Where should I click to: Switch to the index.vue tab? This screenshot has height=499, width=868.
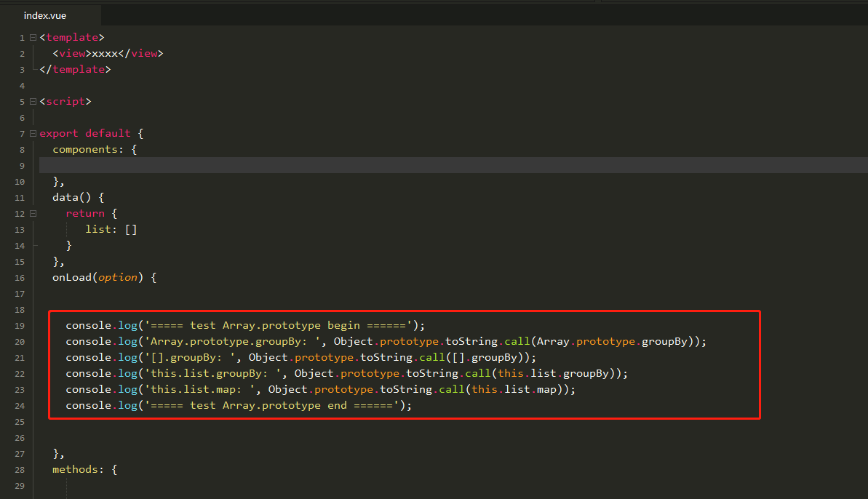pyautogui.click(x=45, y=15)
